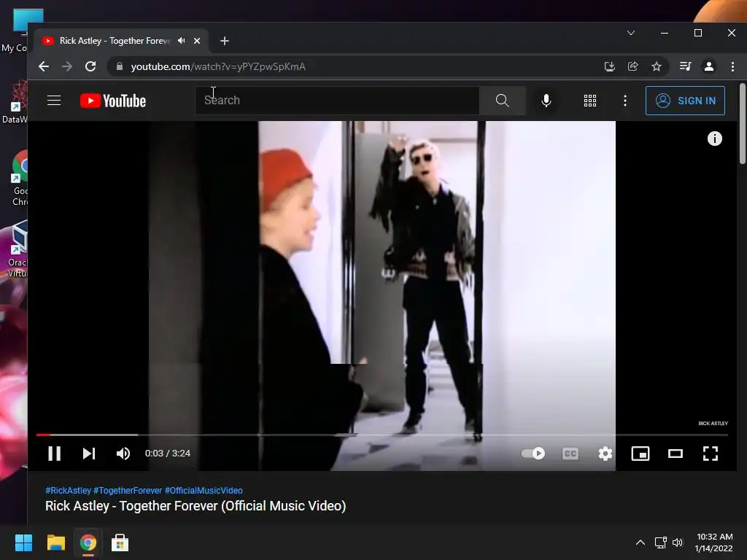Open #RickAstley hashtag link
This screenshot has width=747, height=560.
point(68,491)
